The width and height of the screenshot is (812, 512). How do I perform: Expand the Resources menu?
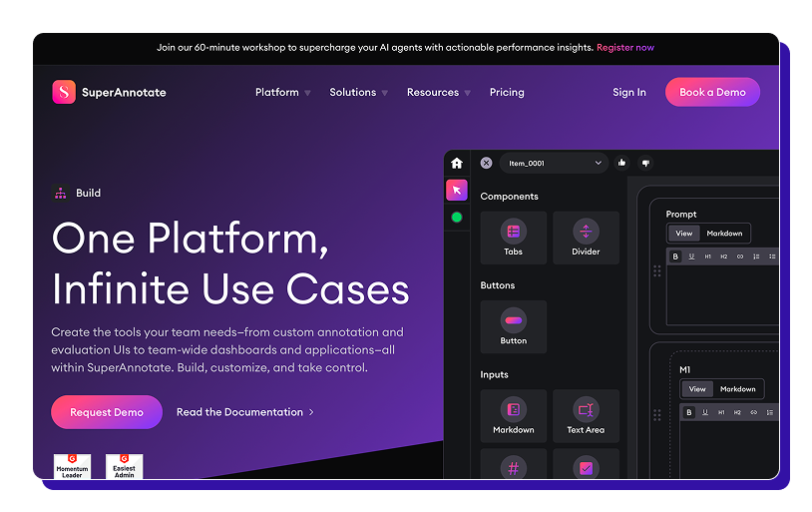pos(439,92)
